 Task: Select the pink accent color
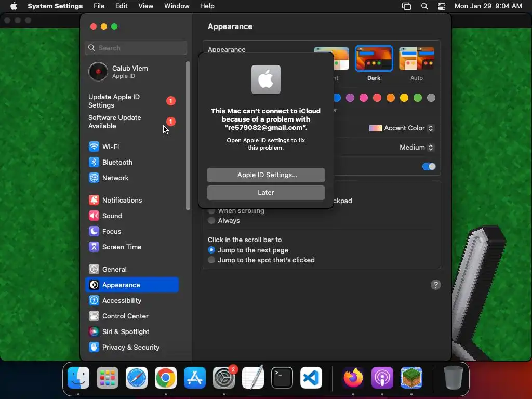coord(364,98)
